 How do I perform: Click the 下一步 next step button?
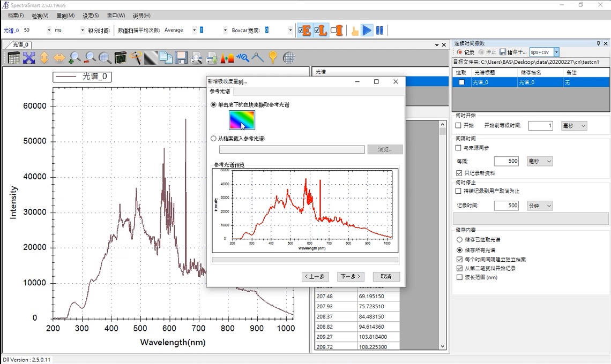[x=351, y=276]
